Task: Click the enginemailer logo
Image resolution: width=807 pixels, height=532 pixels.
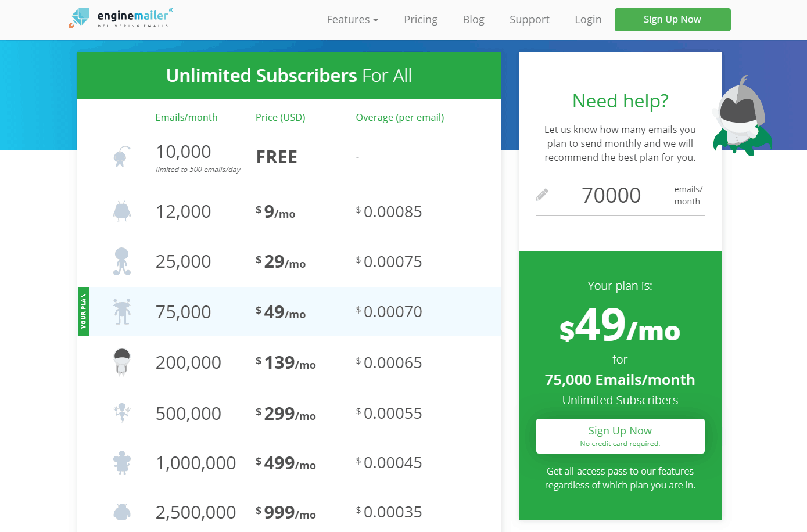Action: coord(120,18)
